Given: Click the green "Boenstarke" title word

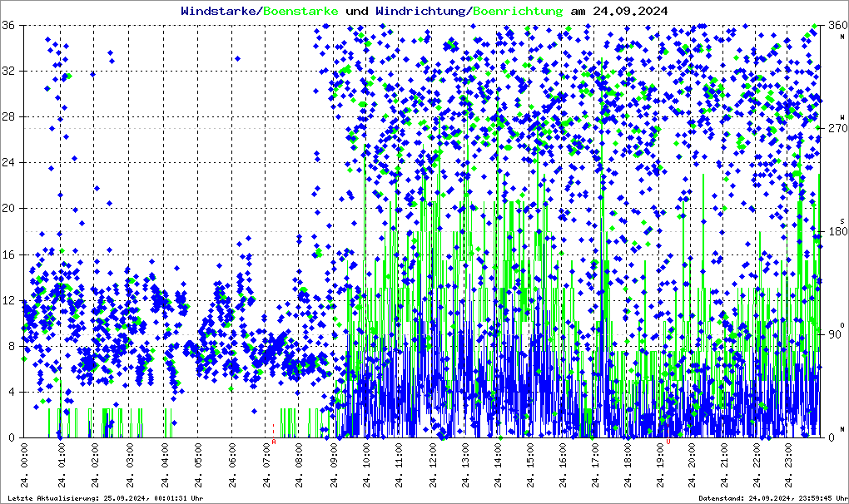Looking at the screenshot, I should [x=300, y=11].
